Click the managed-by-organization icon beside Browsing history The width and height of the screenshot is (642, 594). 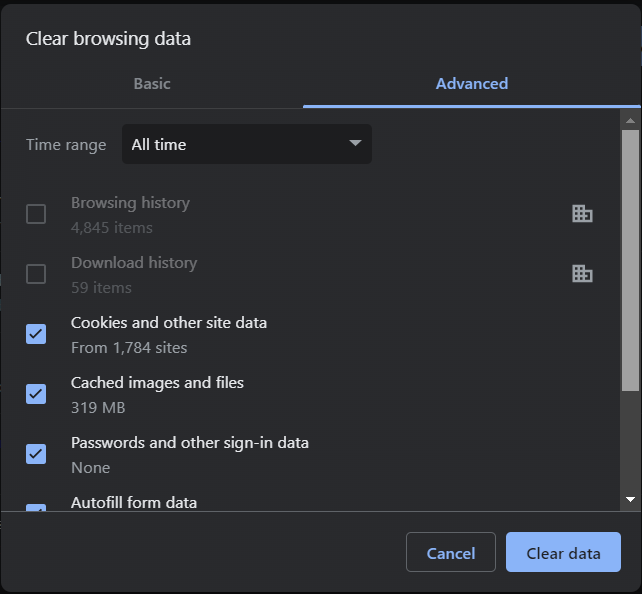click(582, 213)
